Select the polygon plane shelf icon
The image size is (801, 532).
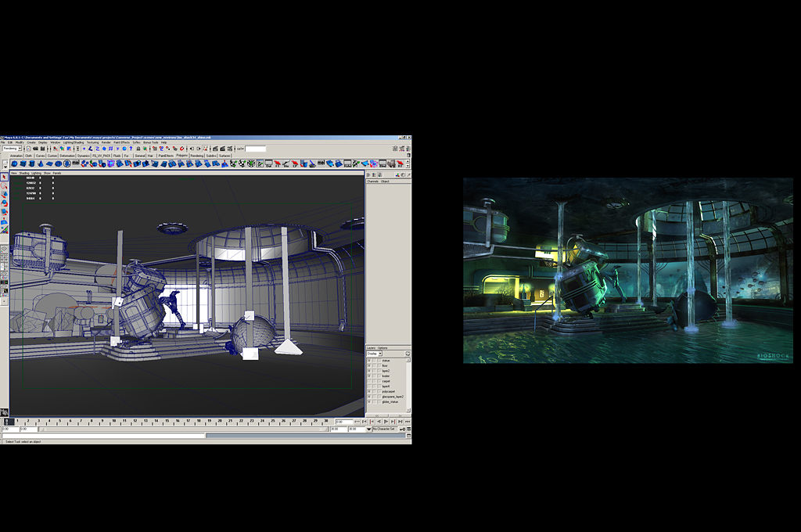[49, 164]
